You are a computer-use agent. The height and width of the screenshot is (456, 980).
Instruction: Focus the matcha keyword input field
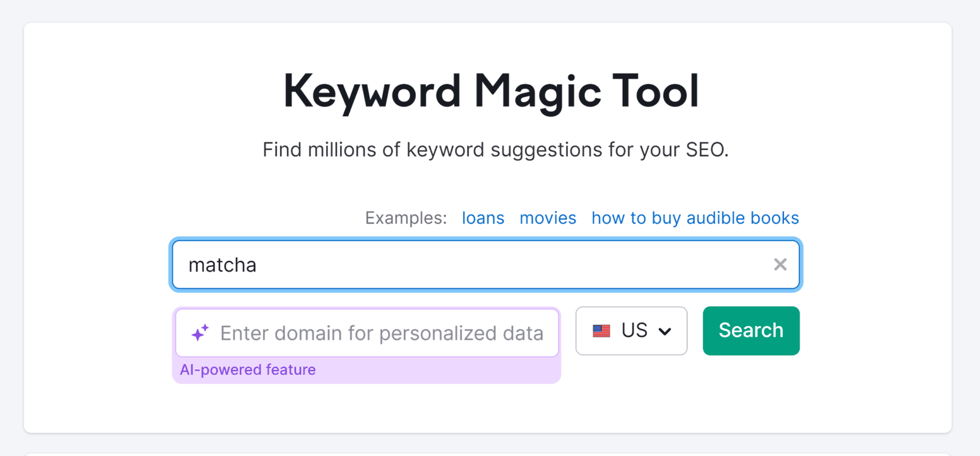pos(447,264)
